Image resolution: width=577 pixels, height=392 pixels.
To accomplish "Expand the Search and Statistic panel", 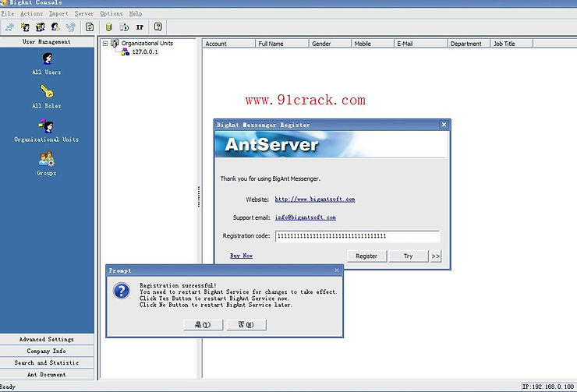I will click(47, 362).
